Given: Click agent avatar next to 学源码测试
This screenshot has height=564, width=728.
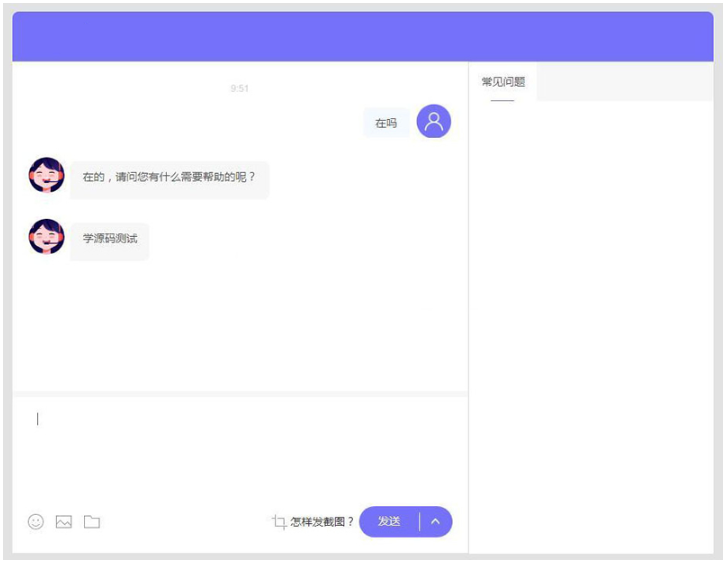Looking at the screenshot, I should click(46, 237).
